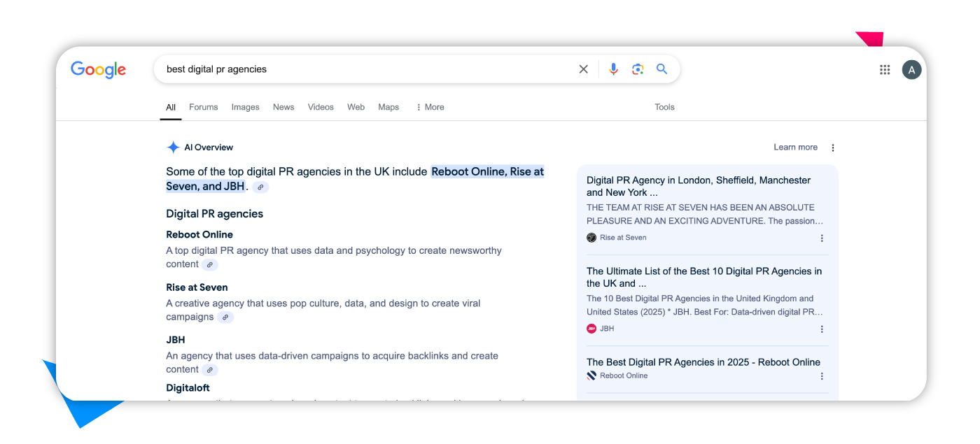Open the search Tools options
The image size is (980, 444).
pos(664,107)
